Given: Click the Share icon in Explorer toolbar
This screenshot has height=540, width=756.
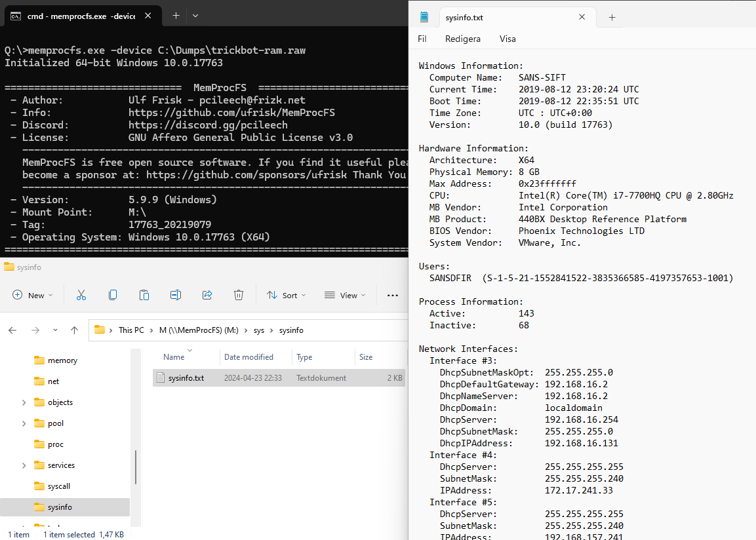Looking at the screenshot, I should coord(207,296).
